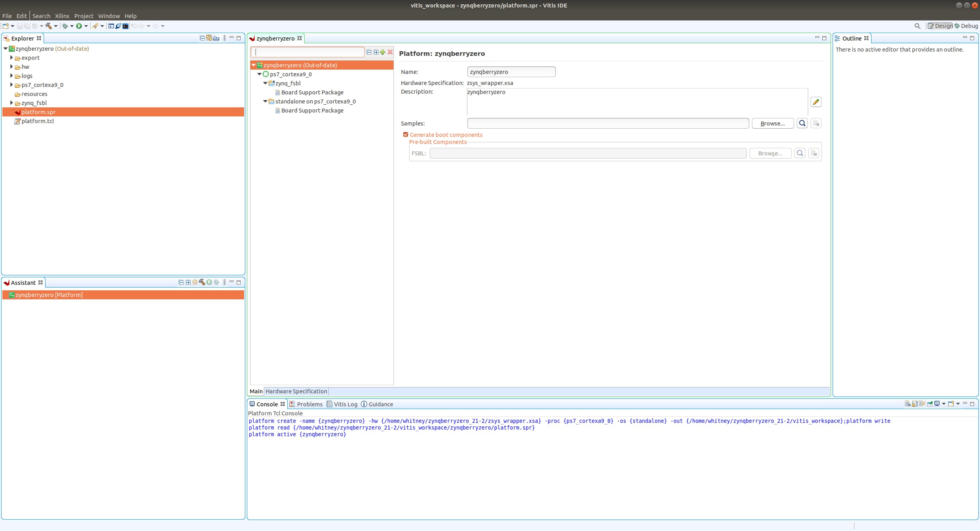
Task: Expand ps7_cortexa9_0 folder in Explorer
Action: click(x=11, y=85)
